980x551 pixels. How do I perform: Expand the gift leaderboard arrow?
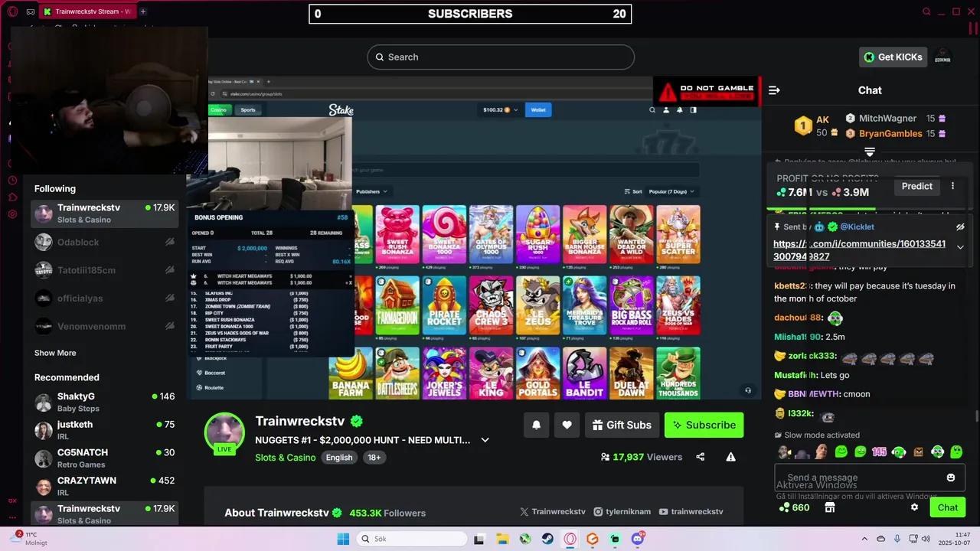[x=870, y=152]
